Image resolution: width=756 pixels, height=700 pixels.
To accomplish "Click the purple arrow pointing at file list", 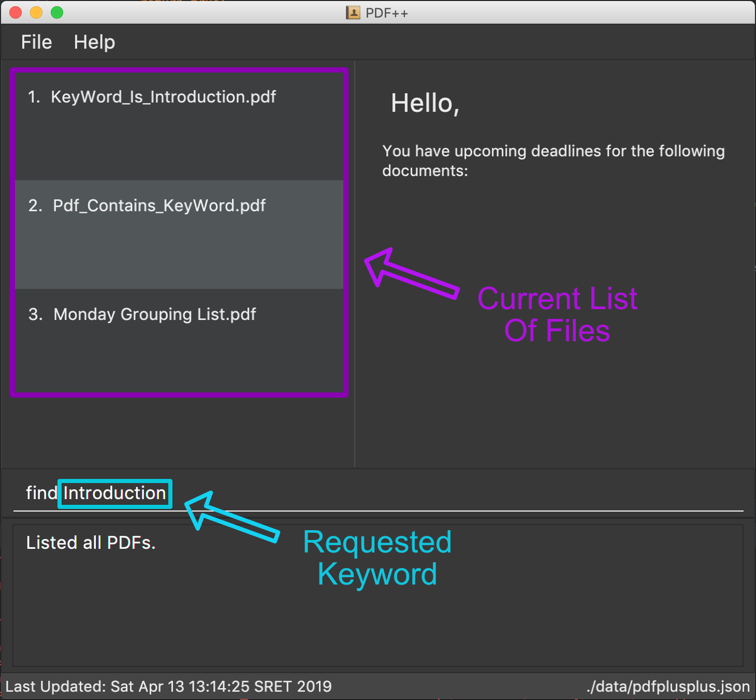I will (411, 272).
